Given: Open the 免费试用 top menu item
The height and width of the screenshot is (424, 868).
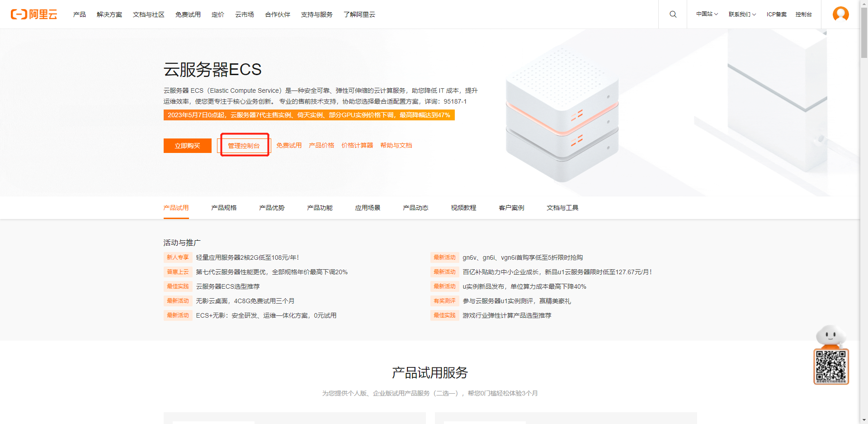Looking at the screenshot, I should [188, 14].
